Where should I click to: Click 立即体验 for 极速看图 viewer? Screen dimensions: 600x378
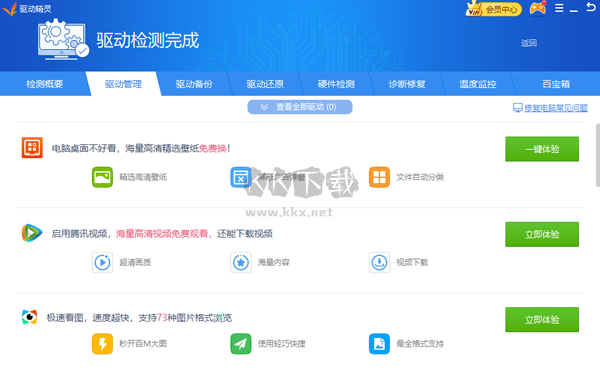[542, 320]
